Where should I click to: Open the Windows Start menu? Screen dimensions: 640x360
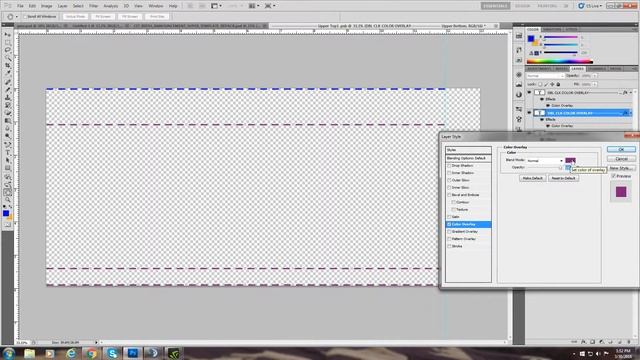[8, 353]
